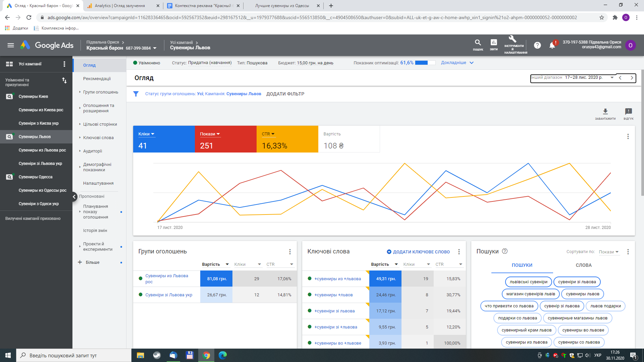Bookmark this page with the star icon
This screenshot has height=362, width=644.
tap(602, 17)
